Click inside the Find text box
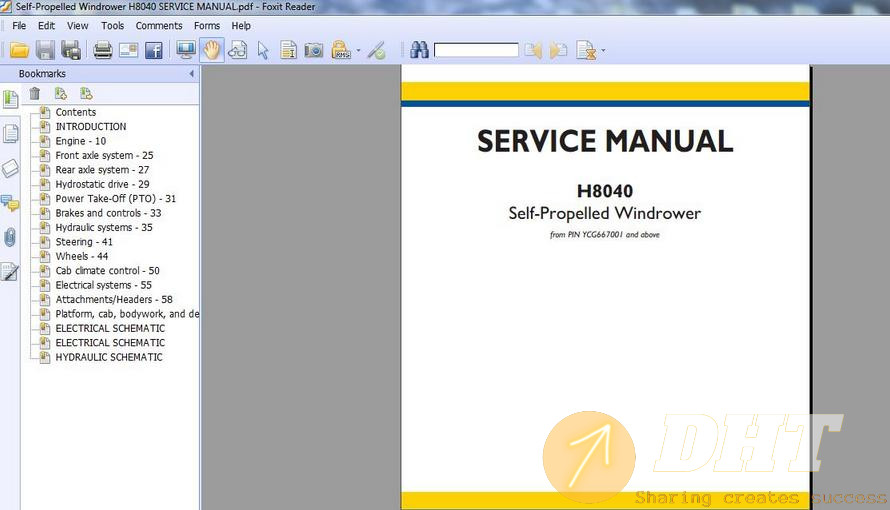Image resolution: width=890 pixels, height=510 pixels. (x=476, y=50)
